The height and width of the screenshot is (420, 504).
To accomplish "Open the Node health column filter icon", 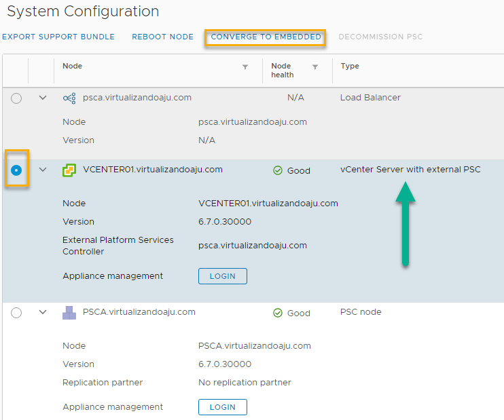I will tap(315, 67).
